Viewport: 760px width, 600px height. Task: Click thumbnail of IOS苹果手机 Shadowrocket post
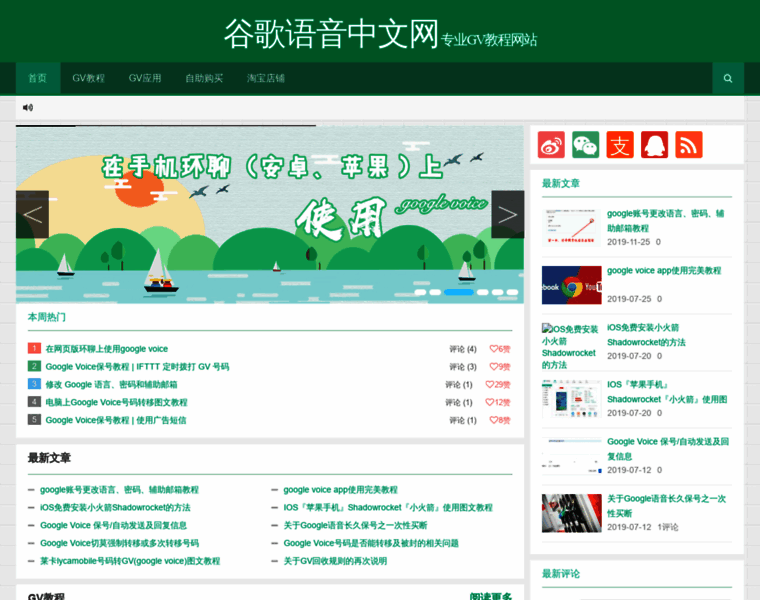[571, 399]
